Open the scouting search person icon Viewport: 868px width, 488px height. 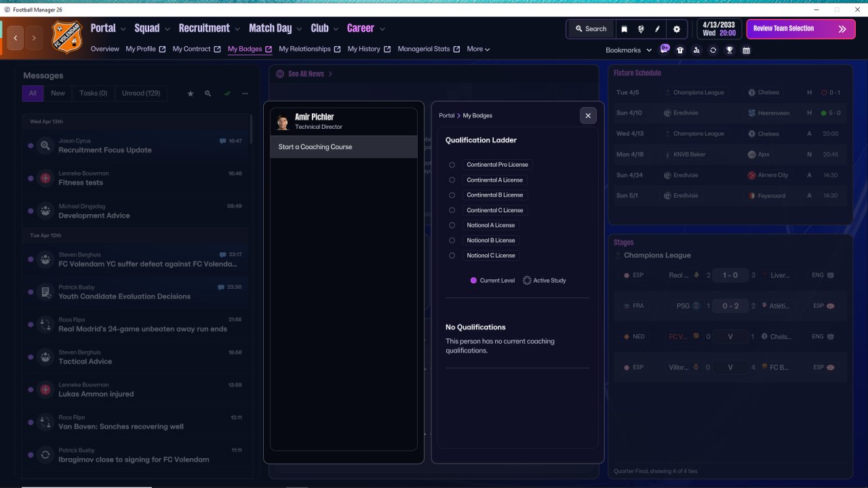tap(696, 50)
